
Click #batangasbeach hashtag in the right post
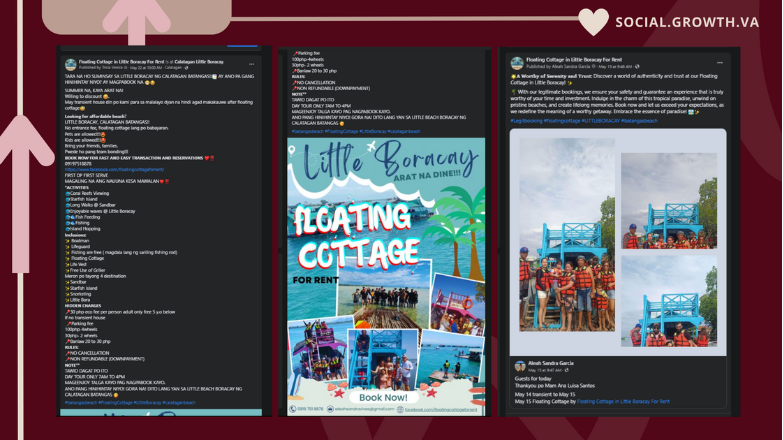point(639,121)
